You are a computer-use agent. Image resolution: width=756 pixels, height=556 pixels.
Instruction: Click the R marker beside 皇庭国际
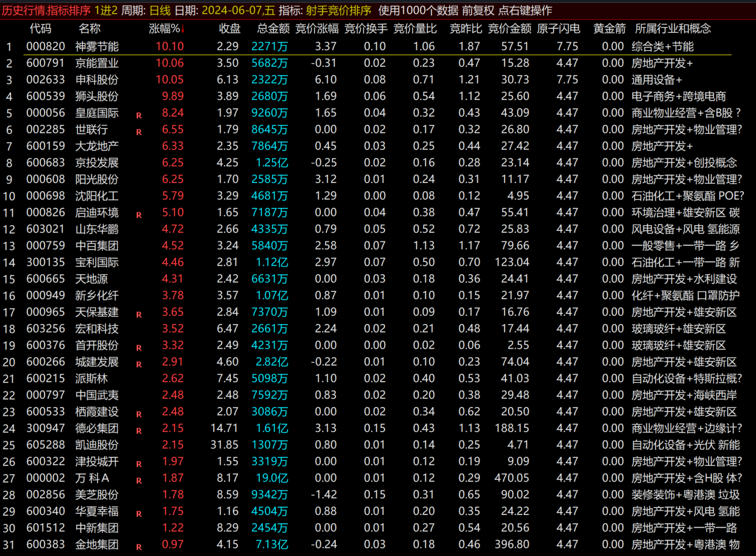pos(139,115)
